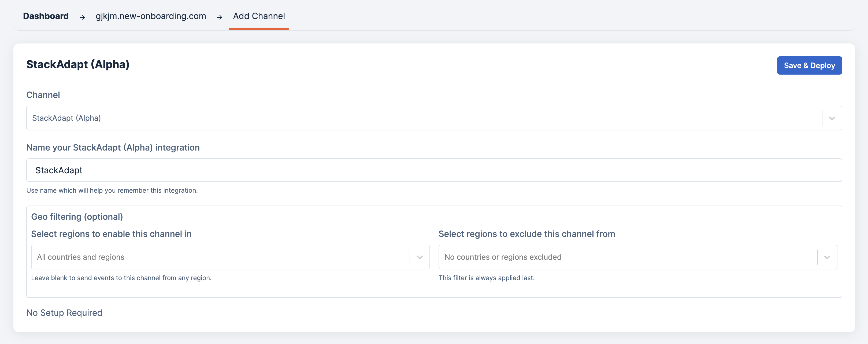Focus the StackAdapt integration name field

tap(434, 170)
